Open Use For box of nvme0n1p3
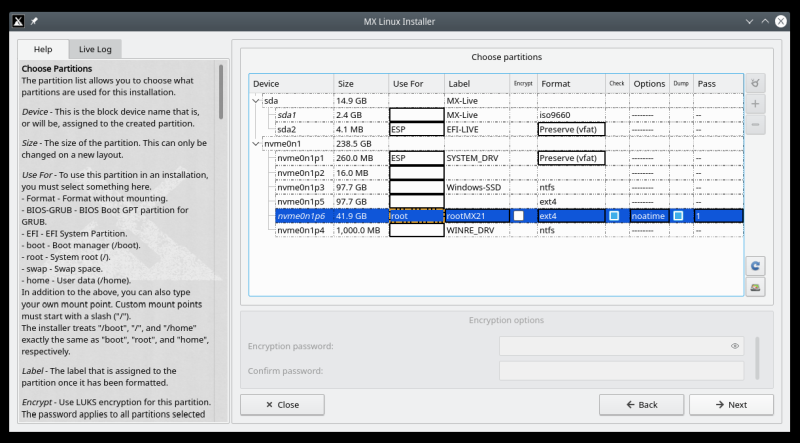The height and width of the screenshot is (443, 800). (417, 187)
